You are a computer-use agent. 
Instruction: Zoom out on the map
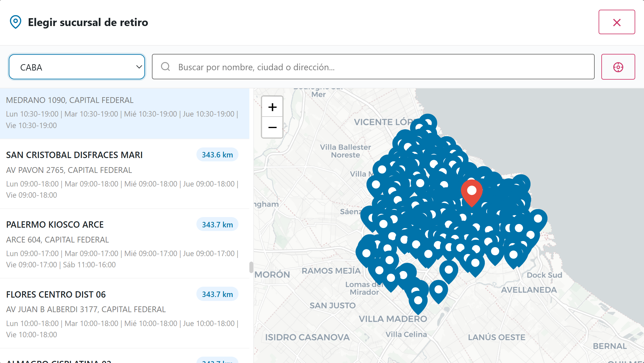tap(272, 127)
